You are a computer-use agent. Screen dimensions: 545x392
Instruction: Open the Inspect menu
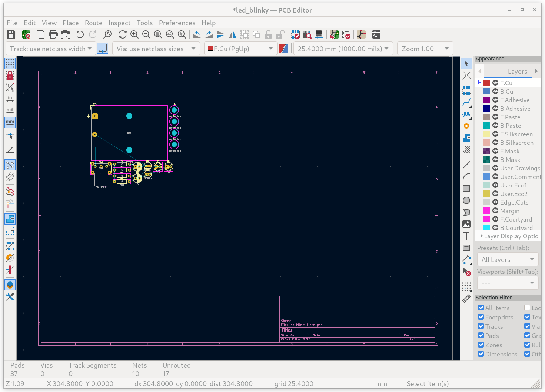[119, 23]
